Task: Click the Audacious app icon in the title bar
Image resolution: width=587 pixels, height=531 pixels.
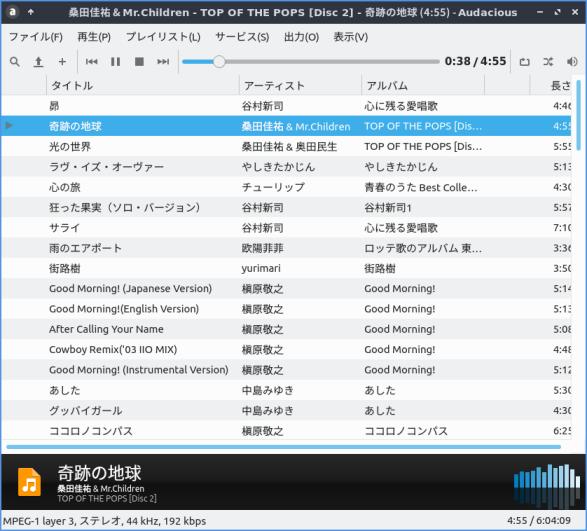Action: (12, 12)
